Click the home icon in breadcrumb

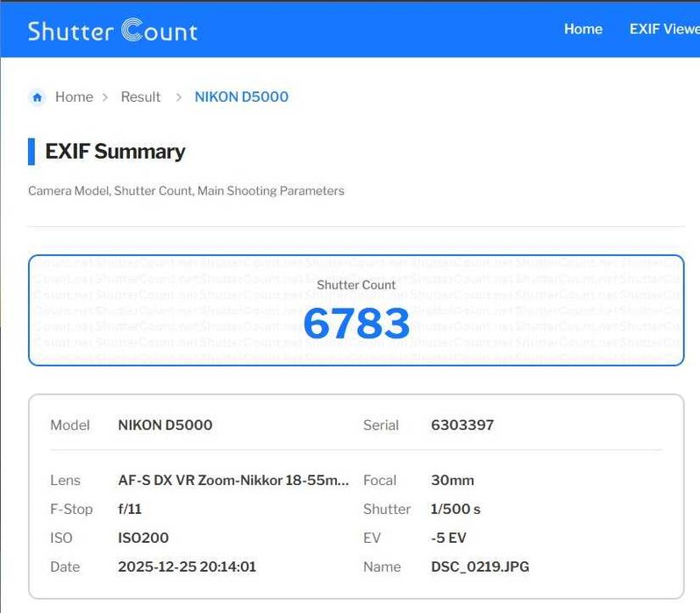[38, 96]
